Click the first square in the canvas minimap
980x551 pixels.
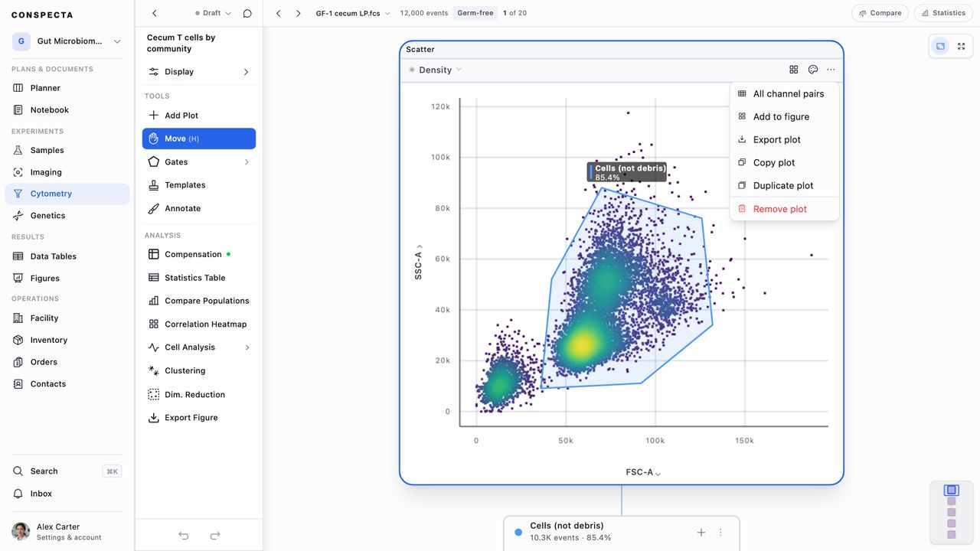coord(952,491)
